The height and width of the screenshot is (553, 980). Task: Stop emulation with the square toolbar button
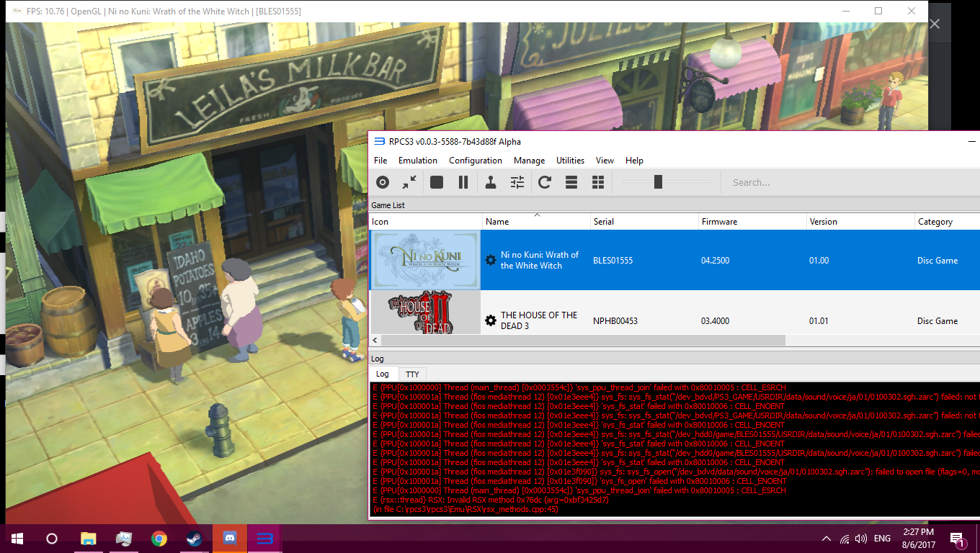(x=437, y=182)
